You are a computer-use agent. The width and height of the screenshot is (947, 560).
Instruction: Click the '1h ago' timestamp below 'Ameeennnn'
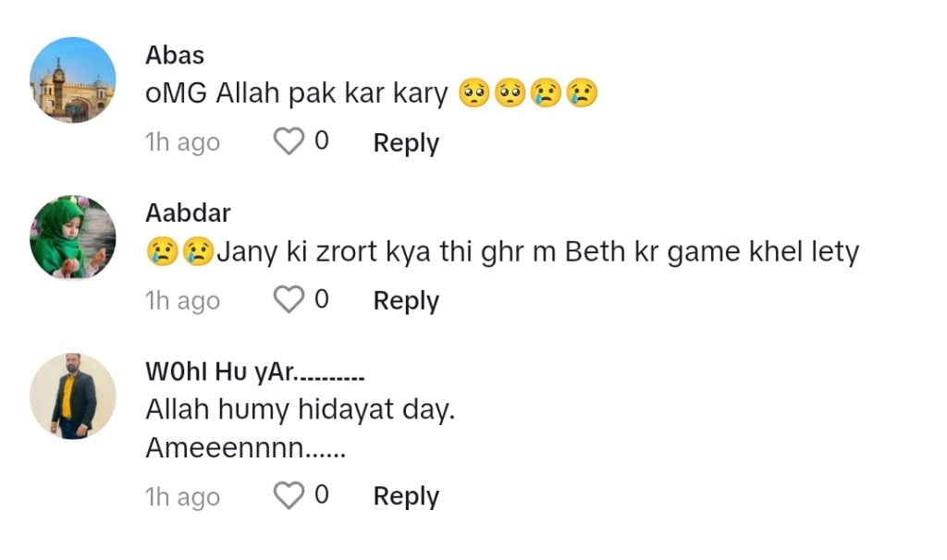(x=182, y=496)
